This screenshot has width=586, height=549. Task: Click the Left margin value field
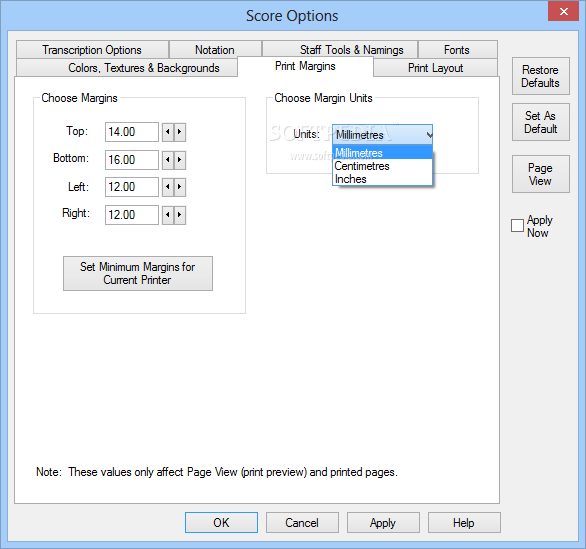click(132, 187)
